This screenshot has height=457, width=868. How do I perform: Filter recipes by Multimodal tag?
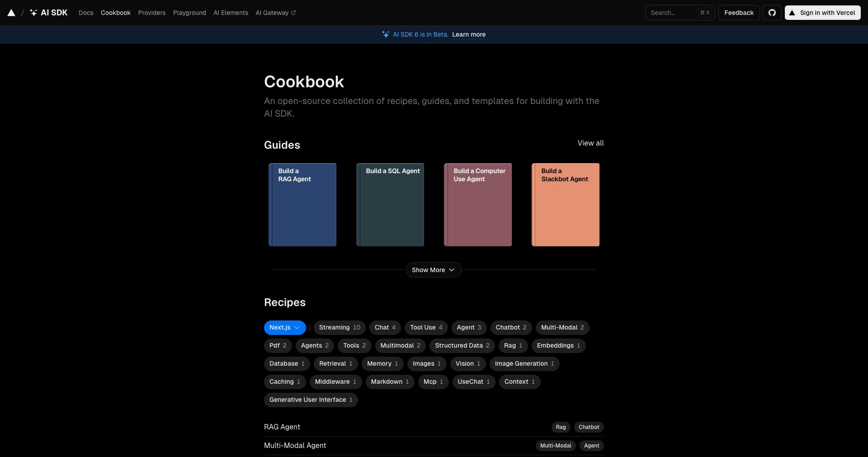tap(400, 346)
